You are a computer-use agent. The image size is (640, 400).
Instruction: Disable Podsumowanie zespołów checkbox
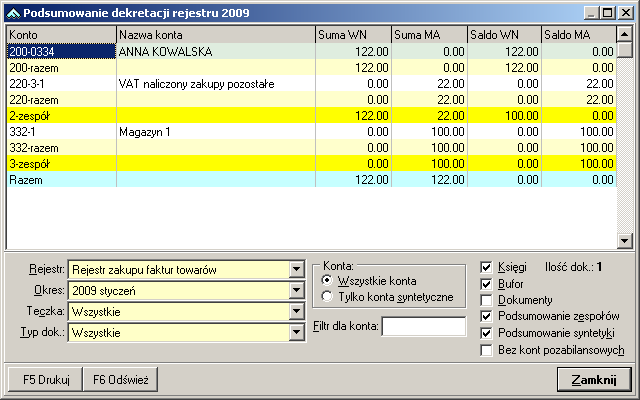coord(487,316)
